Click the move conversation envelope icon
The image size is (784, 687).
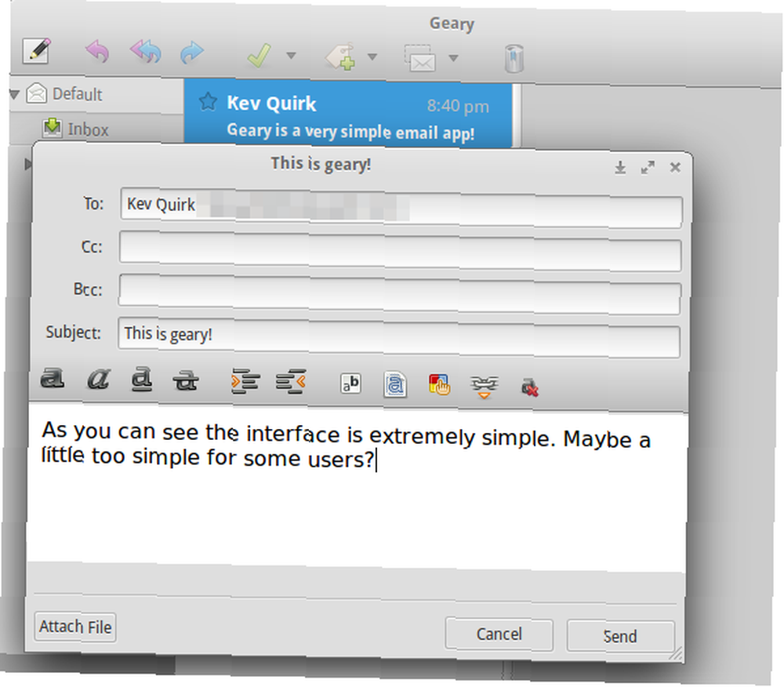click(420, 59)
